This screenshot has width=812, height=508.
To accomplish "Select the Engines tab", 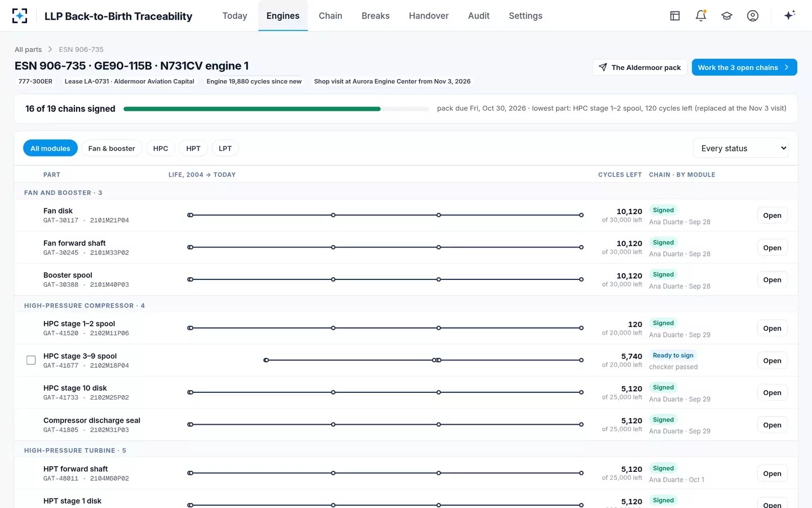I will click(x=283, y=16).
